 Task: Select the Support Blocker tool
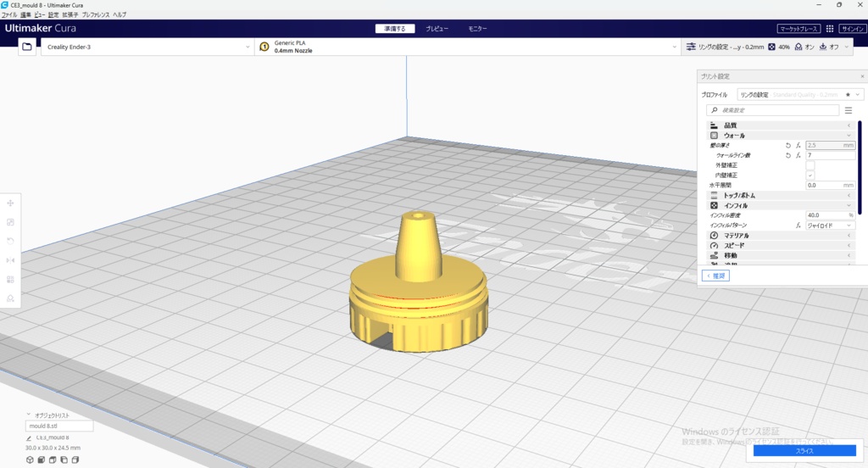coord(10,298)
